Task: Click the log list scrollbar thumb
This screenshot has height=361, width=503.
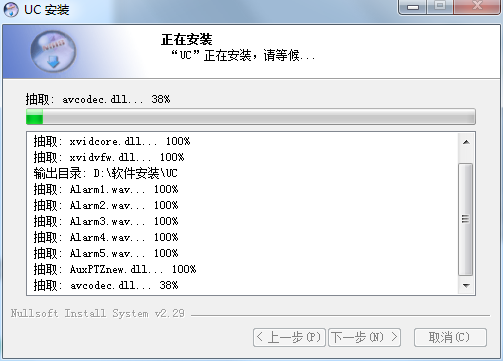Action: tap(466, 219)
